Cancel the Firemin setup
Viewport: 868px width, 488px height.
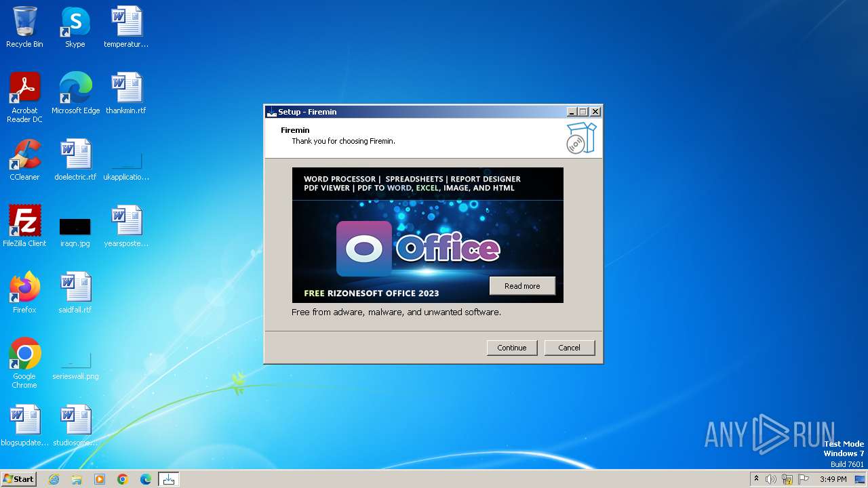[x=570, y=348]
